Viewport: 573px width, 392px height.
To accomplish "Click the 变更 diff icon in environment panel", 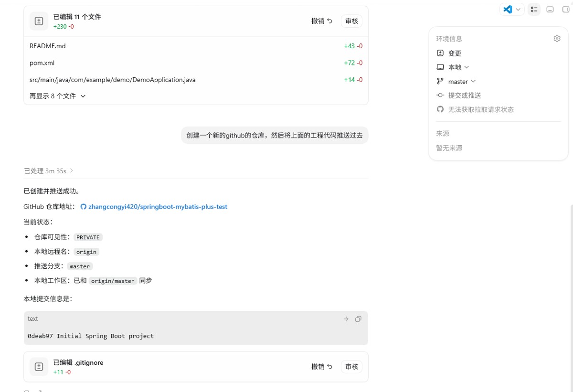I will [x=440, y=53].
